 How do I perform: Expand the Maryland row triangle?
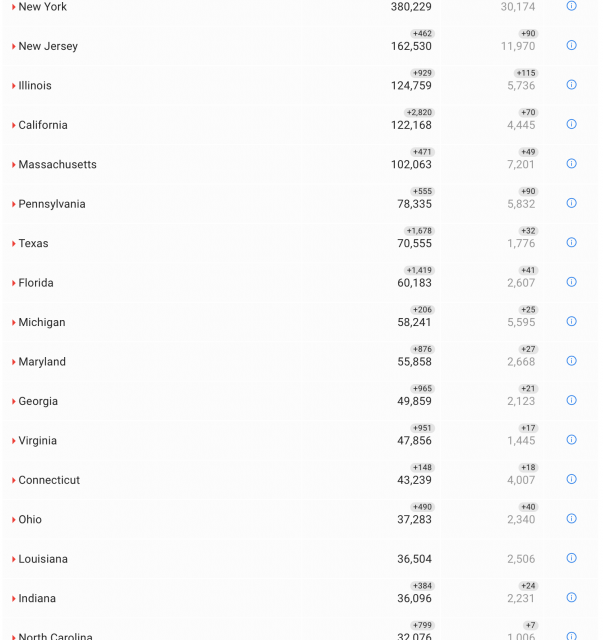tap(14, 362)
